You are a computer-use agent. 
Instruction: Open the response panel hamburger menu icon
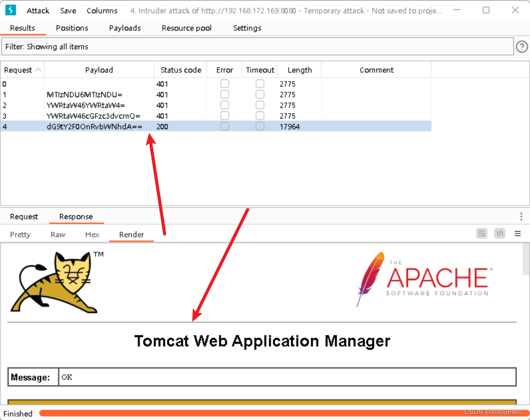(517, 233)
